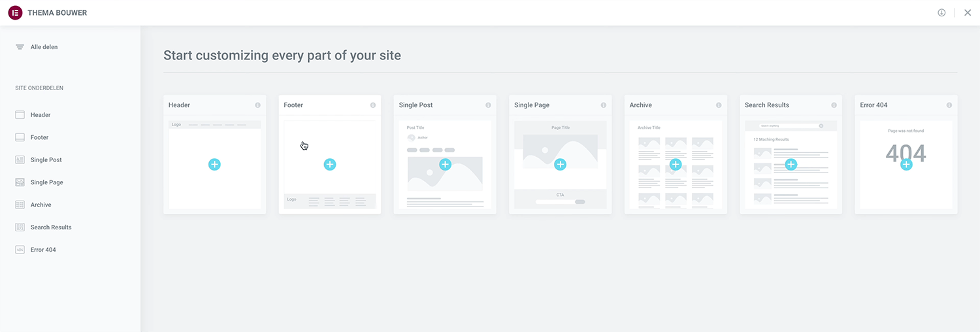The image size is (980, 332).
Task: Click plus on Single Page card
Action: [560, 165]
